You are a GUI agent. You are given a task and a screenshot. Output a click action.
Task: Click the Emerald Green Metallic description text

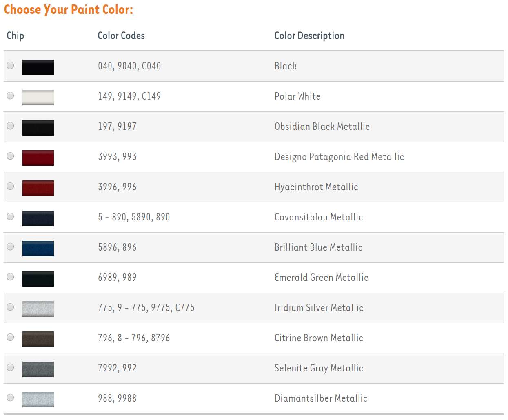[321, 278]
